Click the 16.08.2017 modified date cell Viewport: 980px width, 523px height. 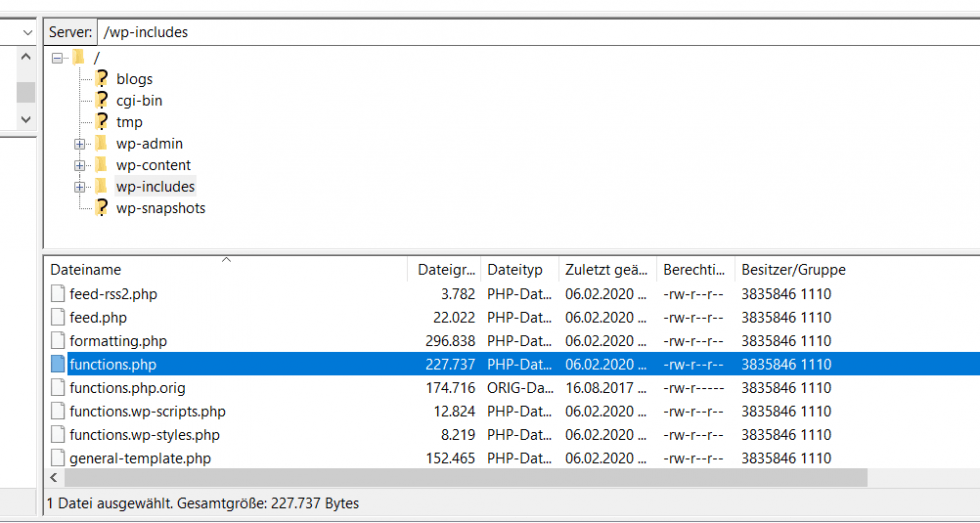(608, 388)
